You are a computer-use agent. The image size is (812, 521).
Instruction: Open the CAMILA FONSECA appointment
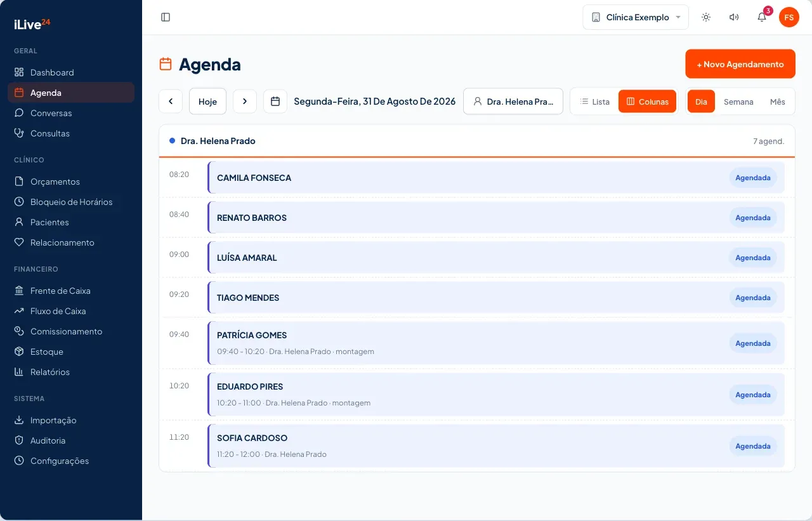[496, 178]
